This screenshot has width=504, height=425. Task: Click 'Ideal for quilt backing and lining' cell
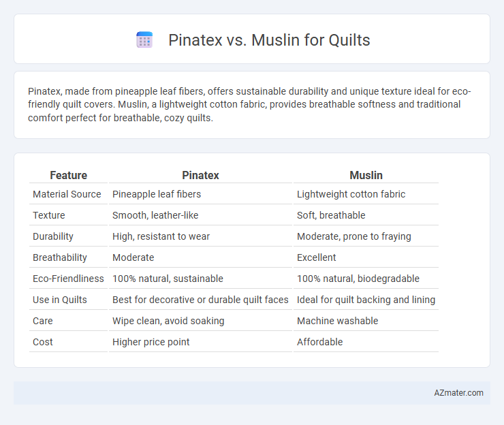[x=366, y=300]
